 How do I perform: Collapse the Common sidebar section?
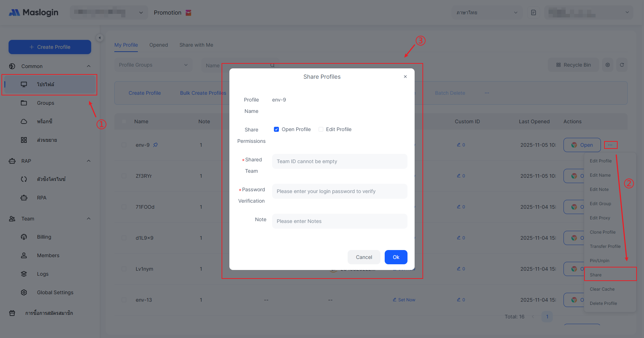89,66
